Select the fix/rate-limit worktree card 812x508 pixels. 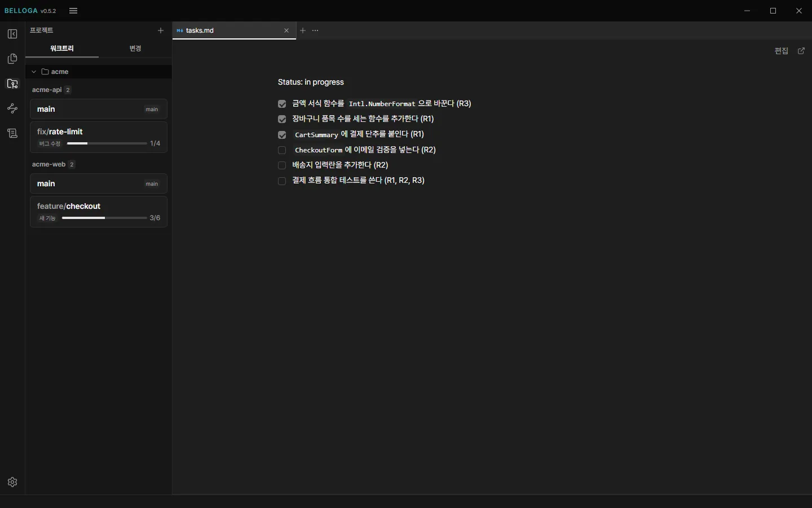tap(99, 137)
